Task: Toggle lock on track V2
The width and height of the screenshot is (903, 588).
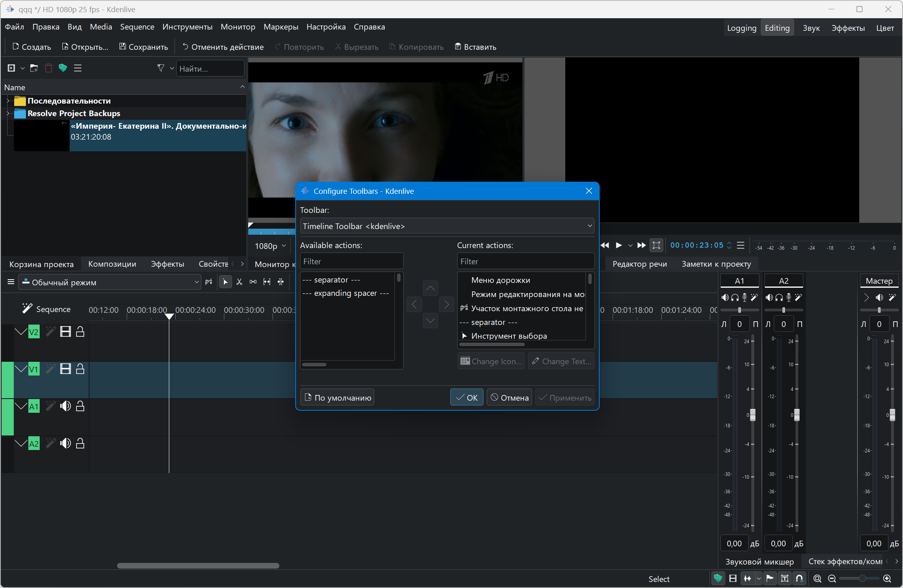Action: point(80,332)
